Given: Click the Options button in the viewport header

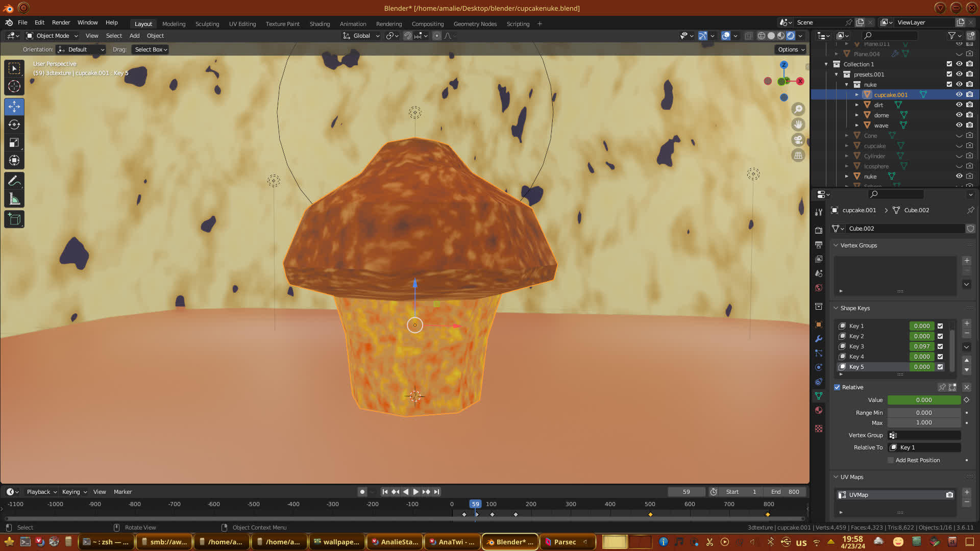Looking at the screenshot, I should (791, 49).
